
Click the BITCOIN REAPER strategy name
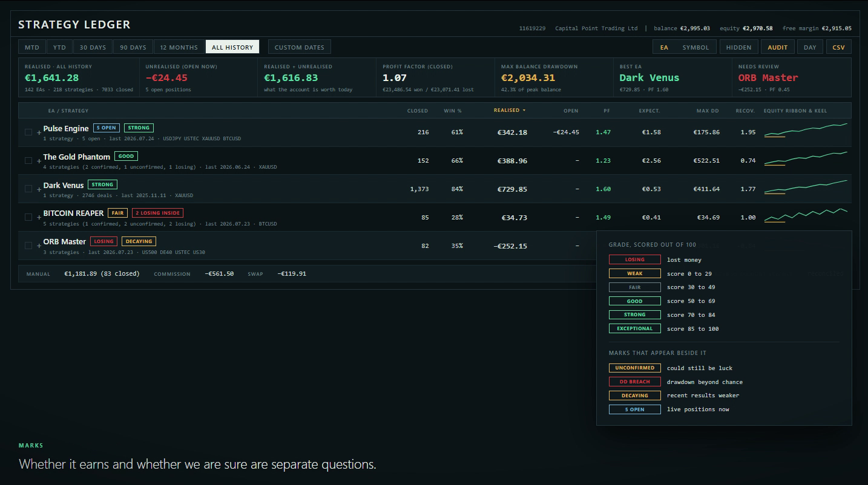pos(73,213)
